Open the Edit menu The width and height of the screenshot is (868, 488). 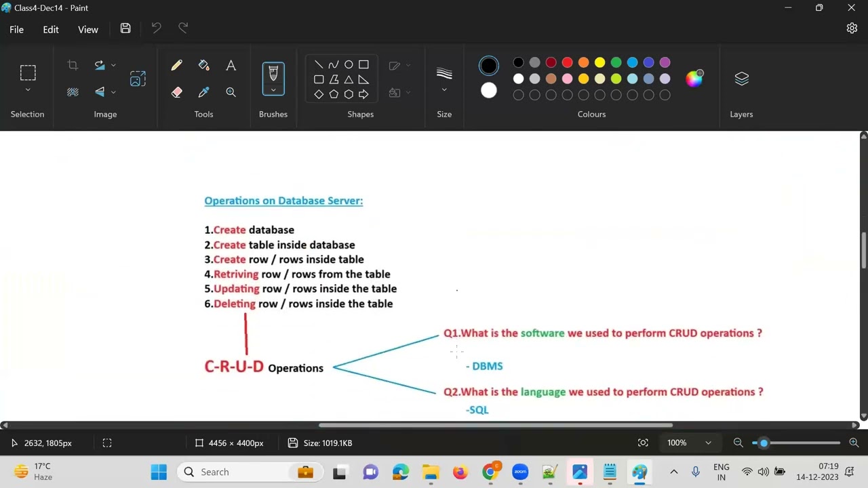51,29
